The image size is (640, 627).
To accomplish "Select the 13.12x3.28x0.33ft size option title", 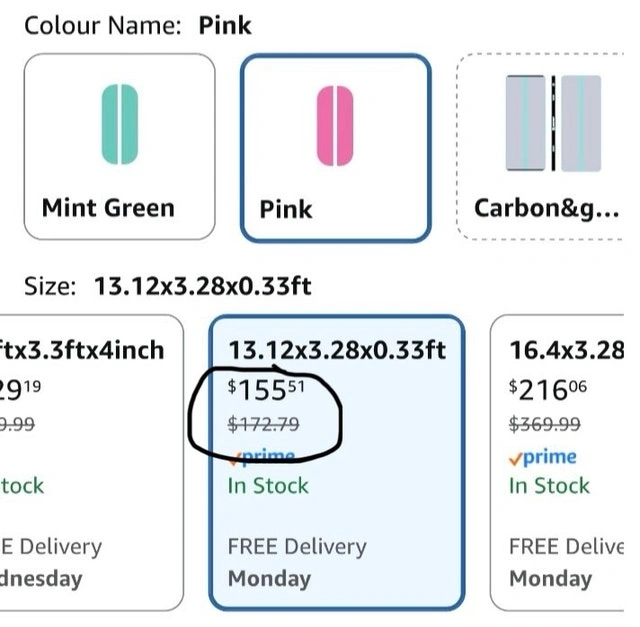I will point(337,350).
